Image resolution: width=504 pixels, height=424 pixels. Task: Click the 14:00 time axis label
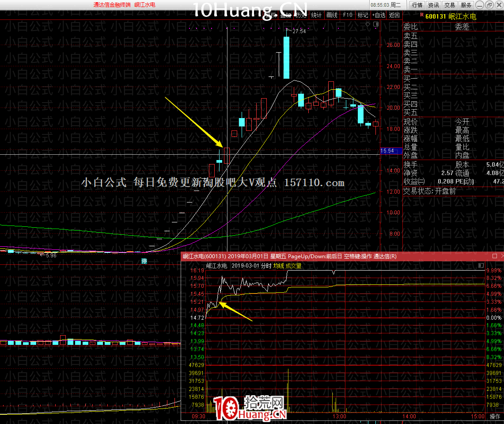(409, 416)
